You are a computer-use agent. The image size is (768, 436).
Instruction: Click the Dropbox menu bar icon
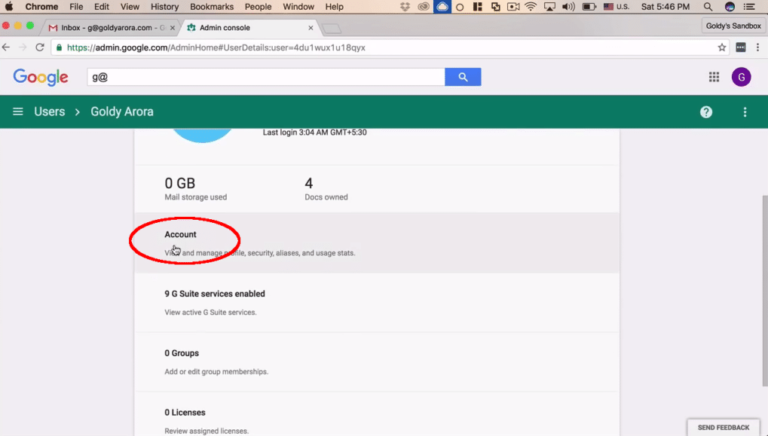[405, 7]
